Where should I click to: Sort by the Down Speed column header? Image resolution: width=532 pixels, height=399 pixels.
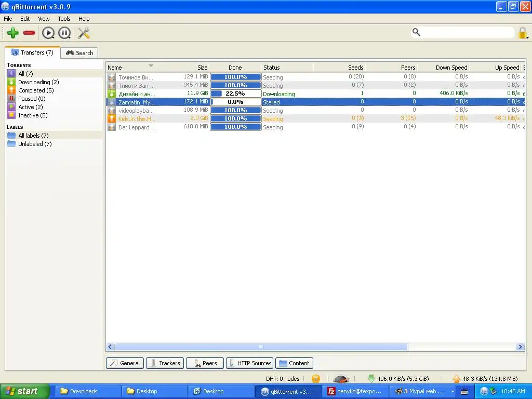(443, 68)
